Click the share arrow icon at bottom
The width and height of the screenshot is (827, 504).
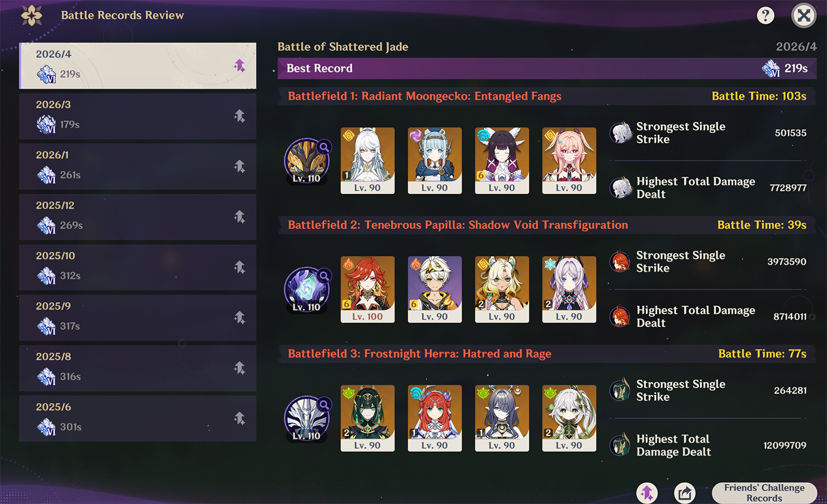[x=684, y=493]
